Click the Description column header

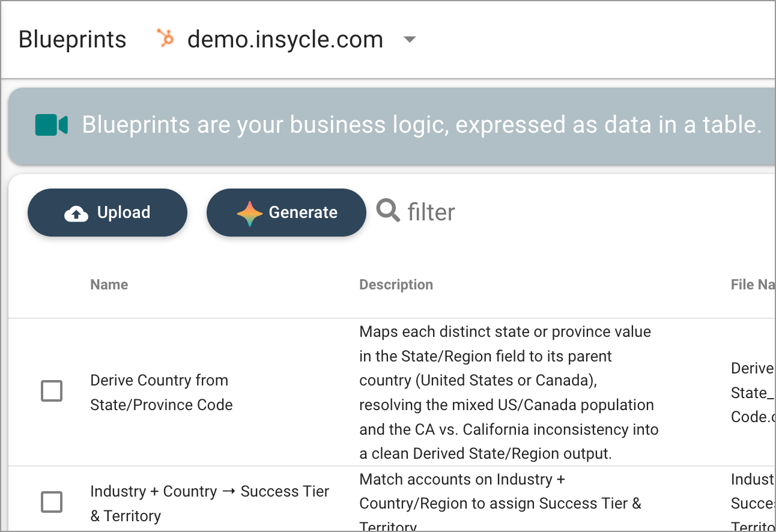(396, 285)
